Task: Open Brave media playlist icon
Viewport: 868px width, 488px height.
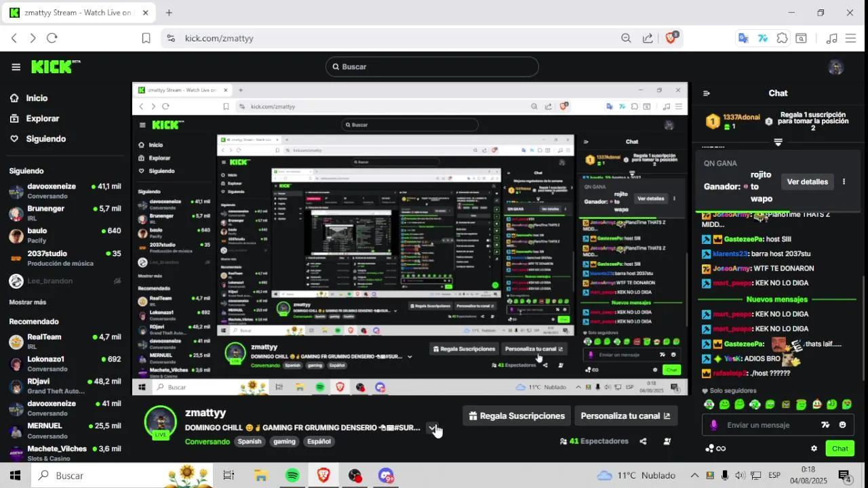Action: pyautogui.click(x=832, y=39)
